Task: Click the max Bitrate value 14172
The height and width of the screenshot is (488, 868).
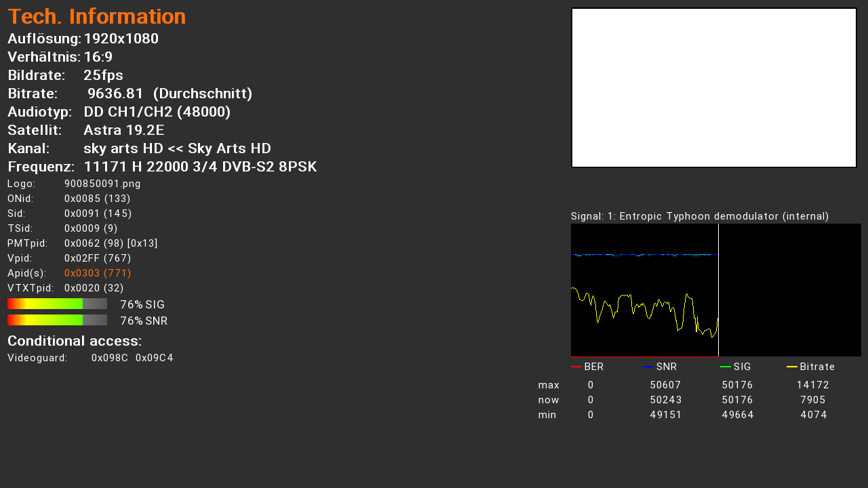Action: 812,385
